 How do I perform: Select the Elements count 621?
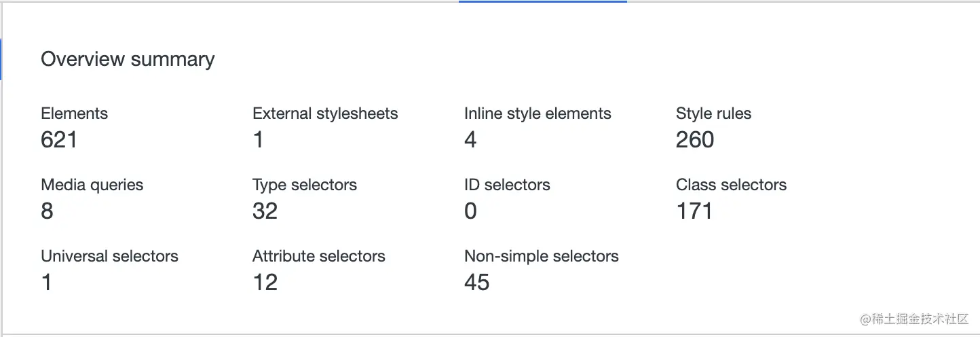click(59, 140)
